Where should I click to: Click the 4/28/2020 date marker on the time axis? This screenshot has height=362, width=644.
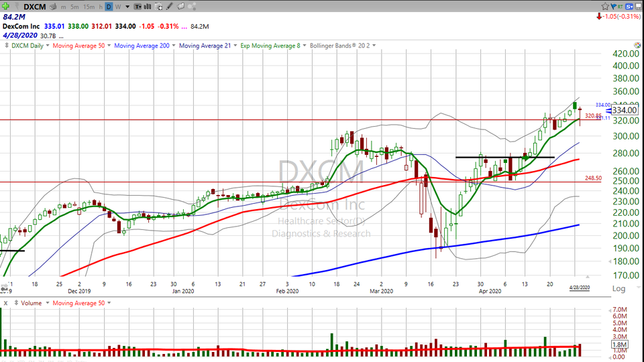[x=580, y=288]
